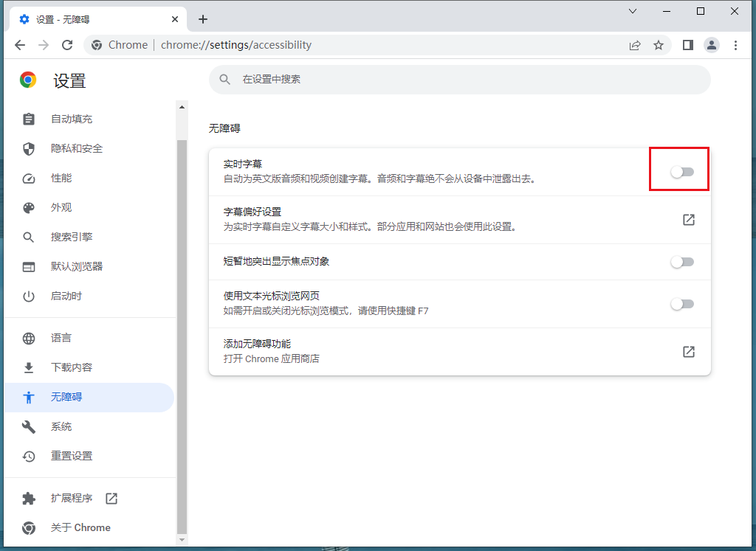Click the 实时字幕 label

[242, 164]
